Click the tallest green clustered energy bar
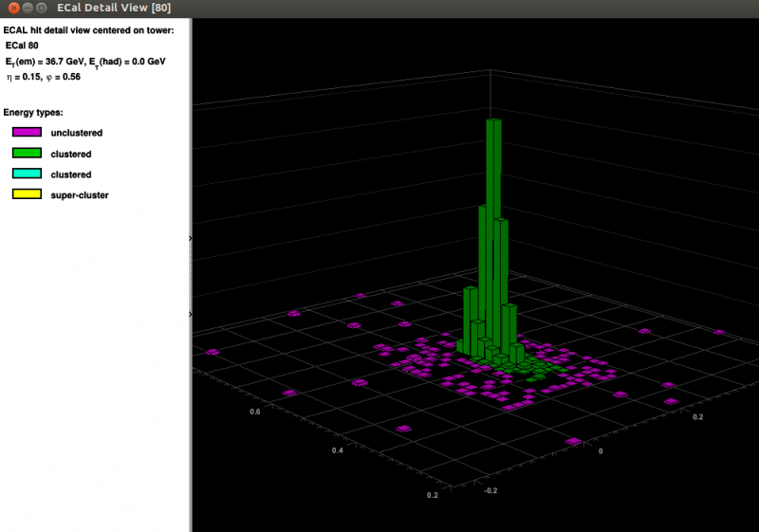759x532 pixels. [x=493, y=232]
